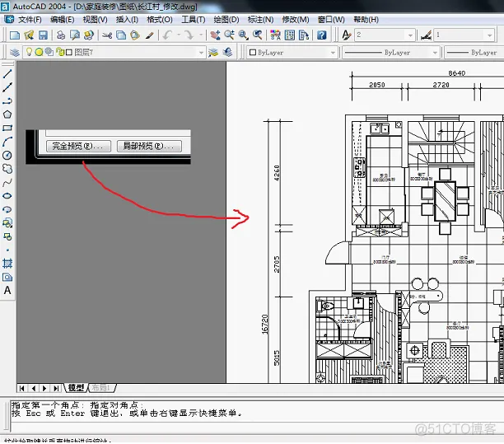Undo the last action
This screenshot has height=444, width=504.
[x=167, y=35]
